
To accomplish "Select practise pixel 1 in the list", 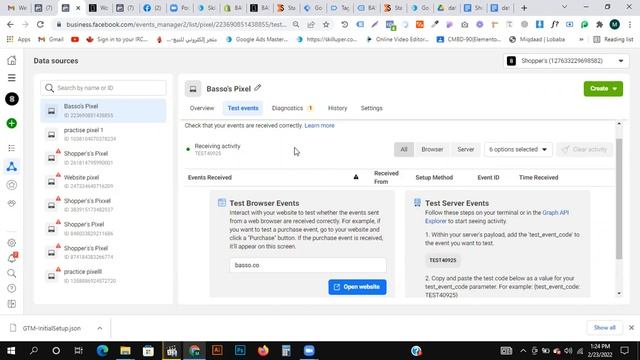I will click(103, 134).
